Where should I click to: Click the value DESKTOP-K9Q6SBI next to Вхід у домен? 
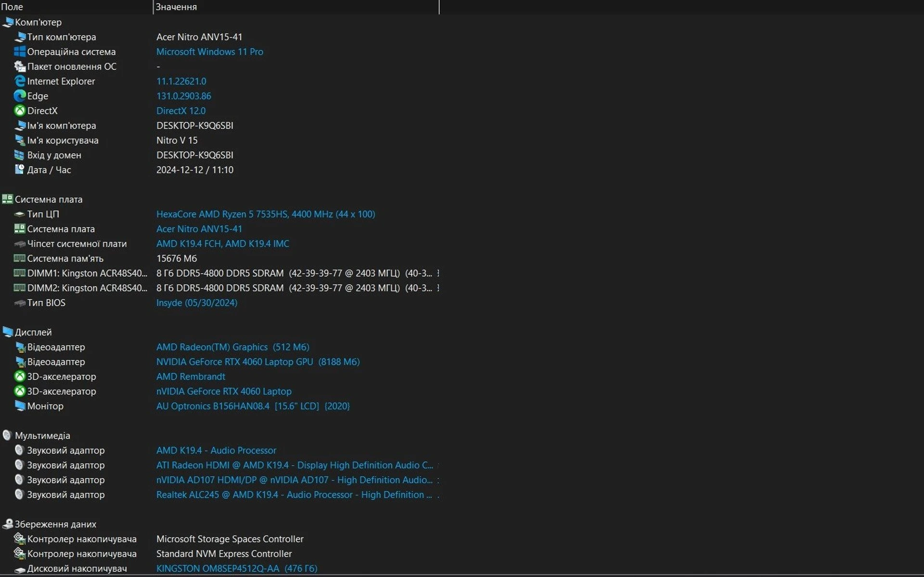click(x=195, y=155)
